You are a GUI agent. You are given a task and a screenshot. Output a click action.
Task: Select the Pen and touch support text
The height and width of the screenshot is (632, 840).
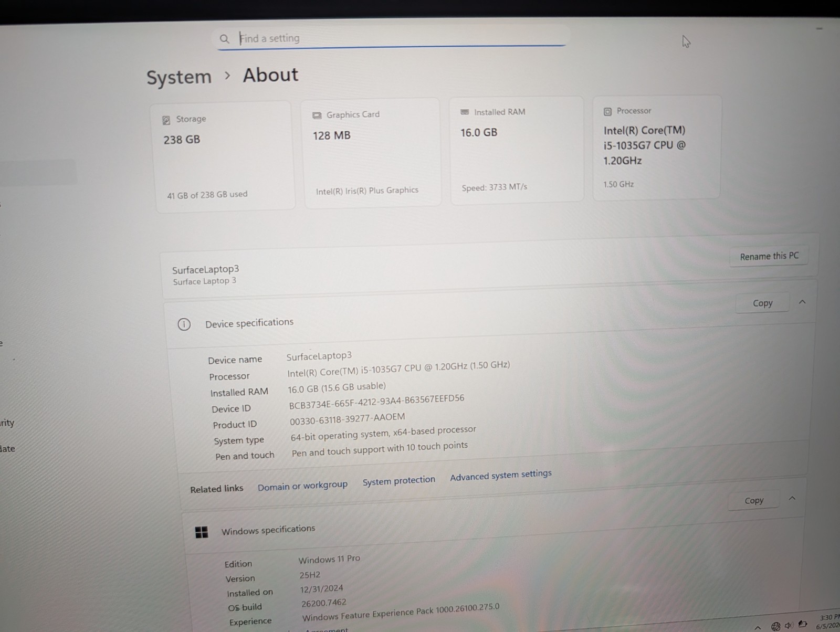[x=380, y=449]
